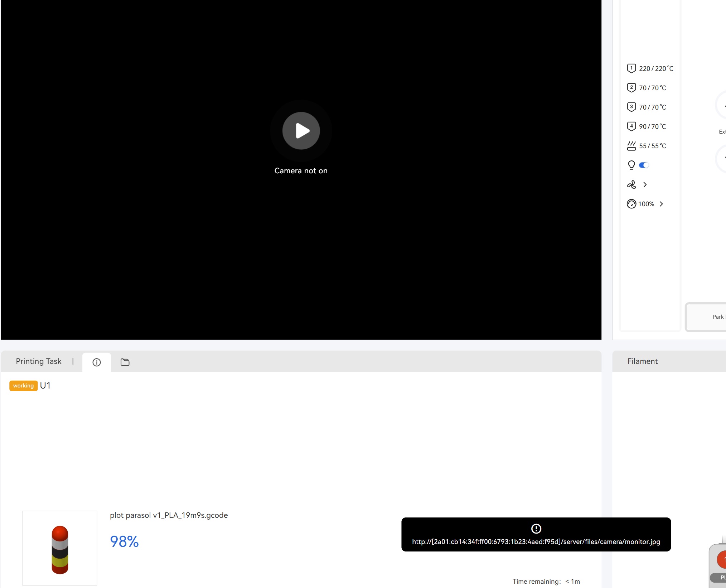Click the 220/220°C nozzle temperature value
Screen dimensions: 726x588
(x=656, y=68)
